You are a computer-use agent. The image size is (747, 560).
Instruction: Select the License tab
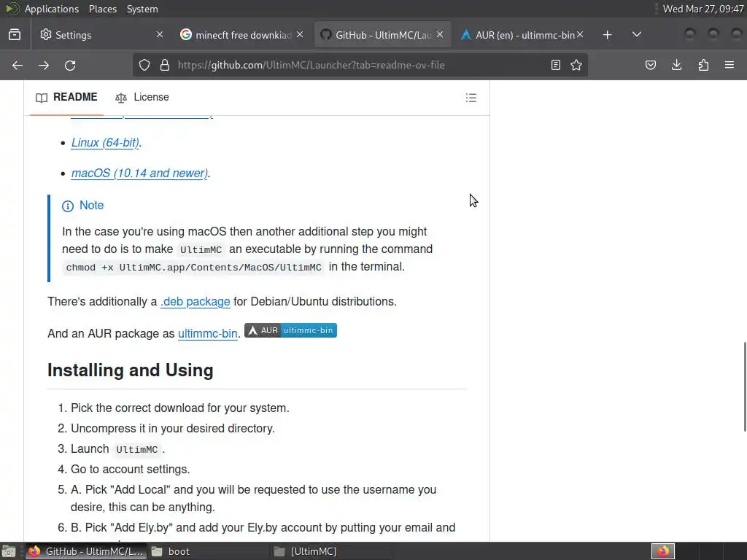142,97
